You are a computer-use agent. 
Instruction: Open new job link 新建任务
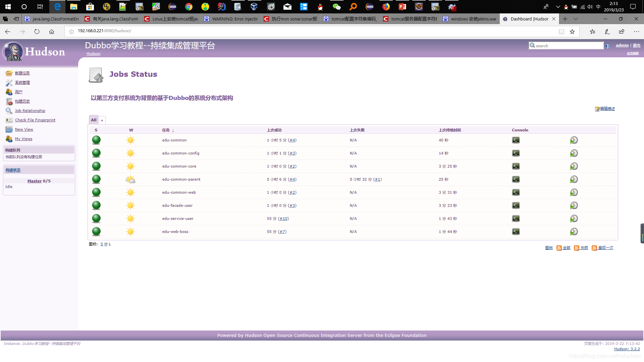click(x=22, y=73)
